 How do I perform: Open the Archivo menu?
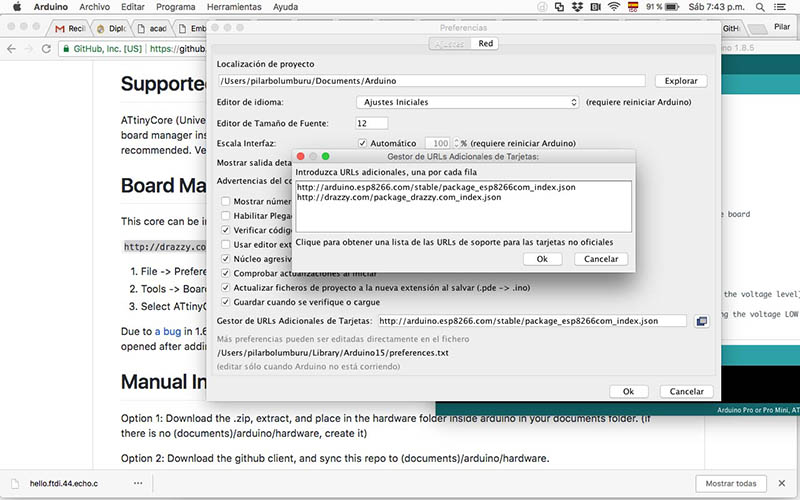pos(94,7)
